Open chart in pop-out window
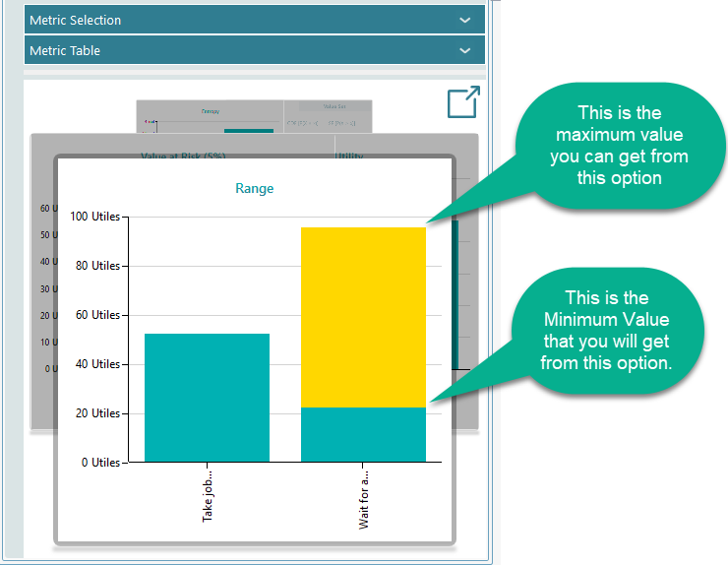The image size is (728, 565). (463, 102)
